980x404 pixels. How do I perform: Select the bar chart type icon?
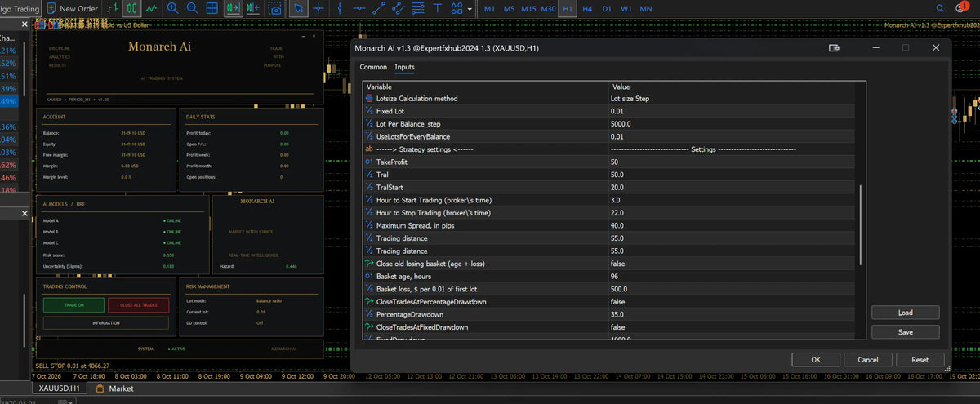point(112,8)
